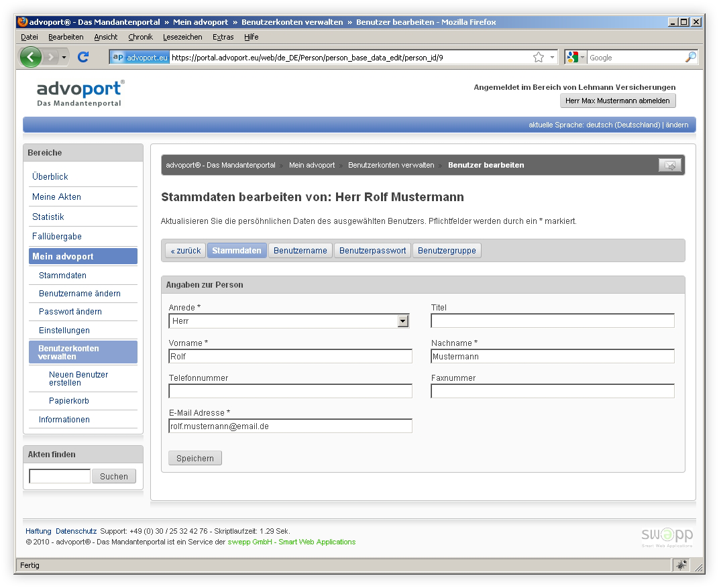The image size is (719, 588).
Task: Open the Hilfe menu
Action: pyautogui.click(x=251, y=37)
